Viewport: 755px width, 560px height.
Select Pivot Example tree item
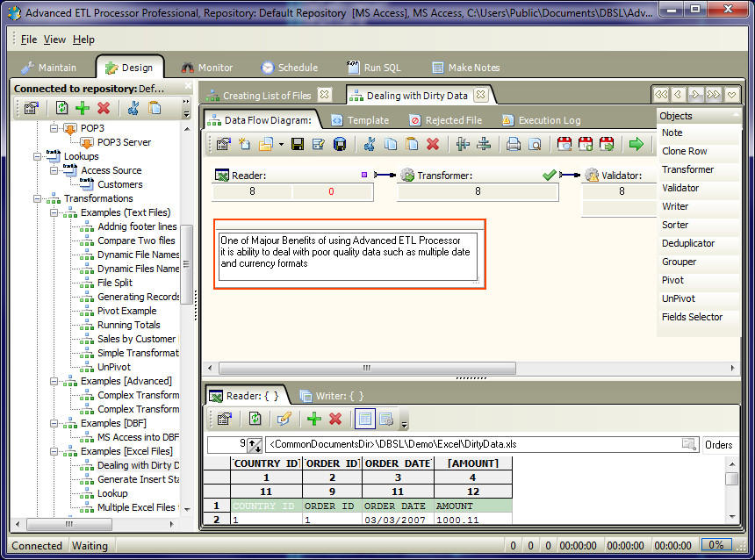click(x=126, y=311)
